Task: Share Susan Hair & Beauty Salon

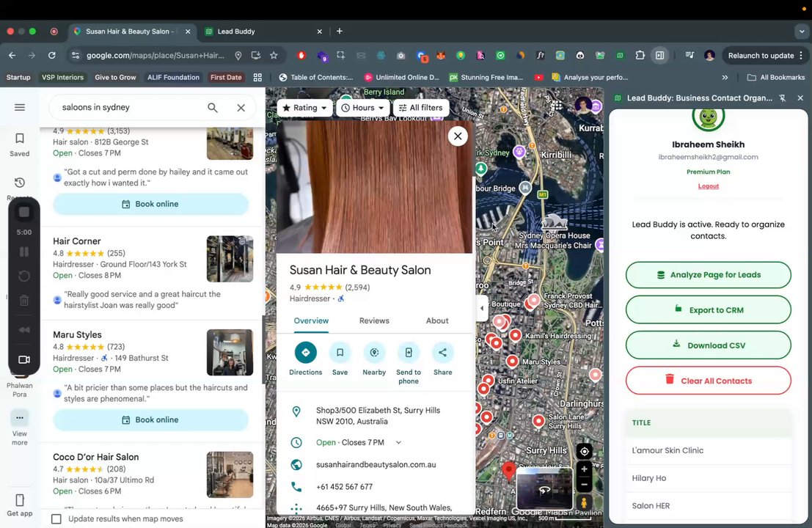Action: coord(443,353)
